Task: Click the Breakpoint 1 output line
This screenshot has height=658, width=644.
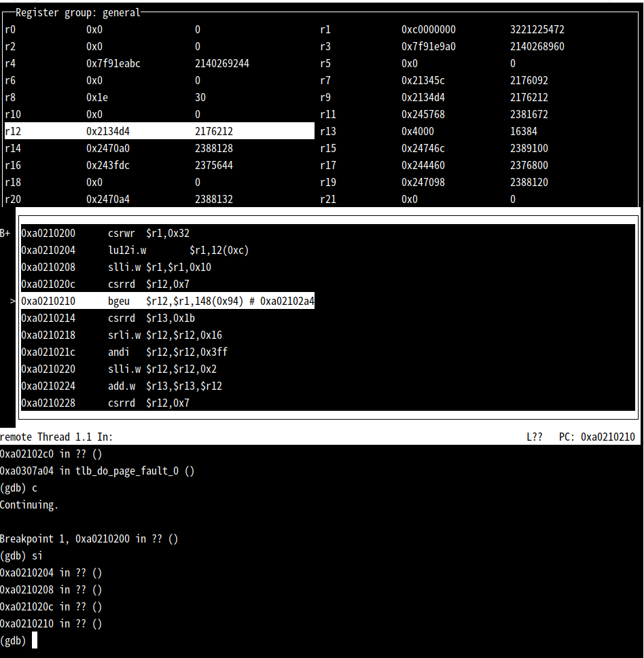Action: tap(88, 539)
